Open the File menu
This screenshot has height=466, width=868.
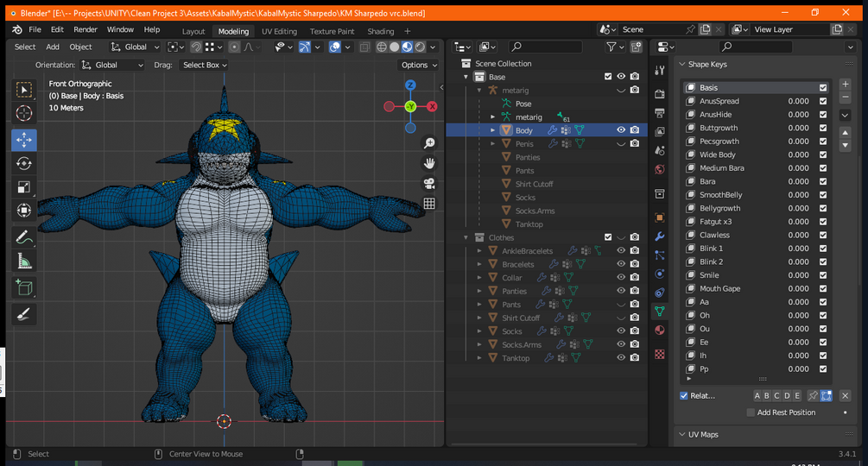[x=35, y=29]
